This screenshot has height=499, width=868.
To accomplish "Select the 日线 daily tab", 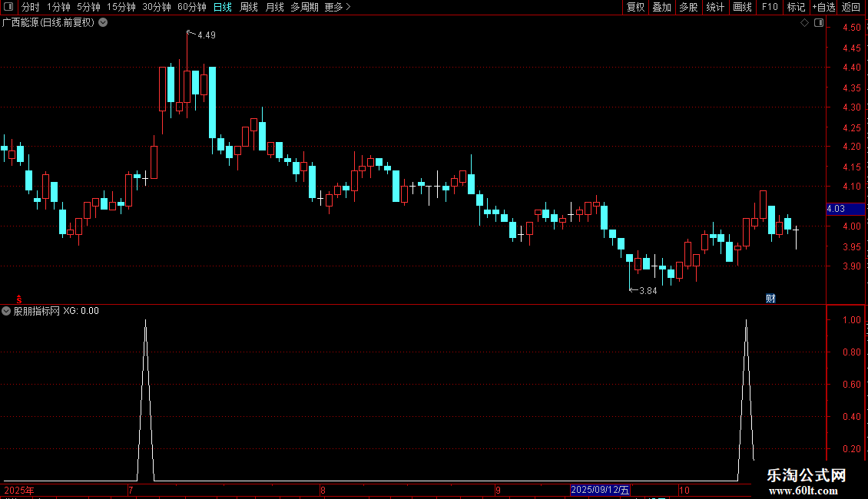I will (223, 7).
